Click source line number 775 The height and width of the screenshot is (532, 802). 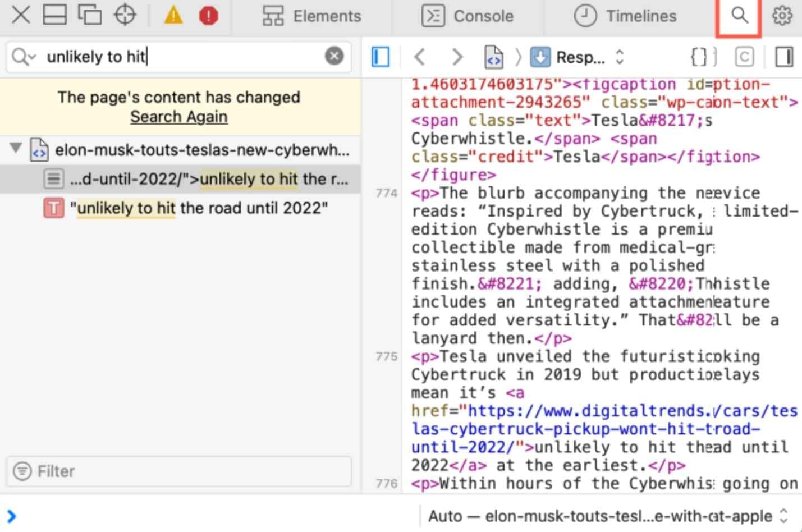point(387,357)
